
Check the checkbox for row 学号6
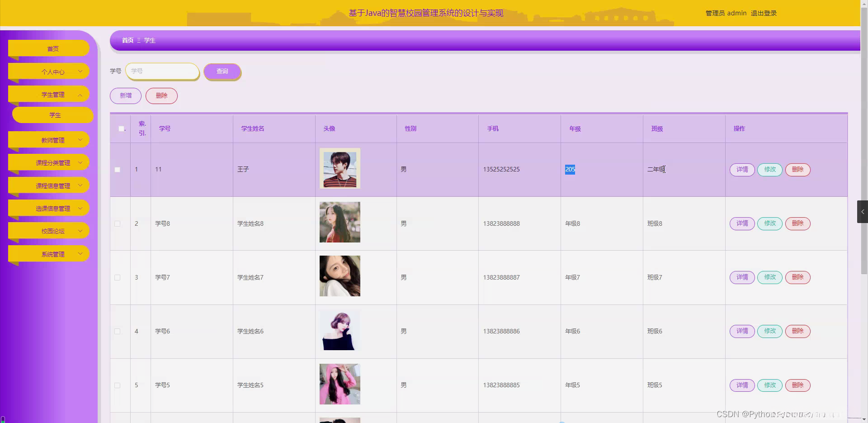point(118,331)
